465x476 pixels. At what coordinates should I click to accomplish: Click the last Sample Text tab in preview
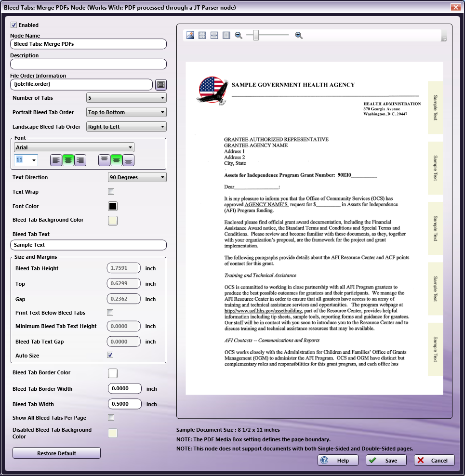click(x=435, y=349)
